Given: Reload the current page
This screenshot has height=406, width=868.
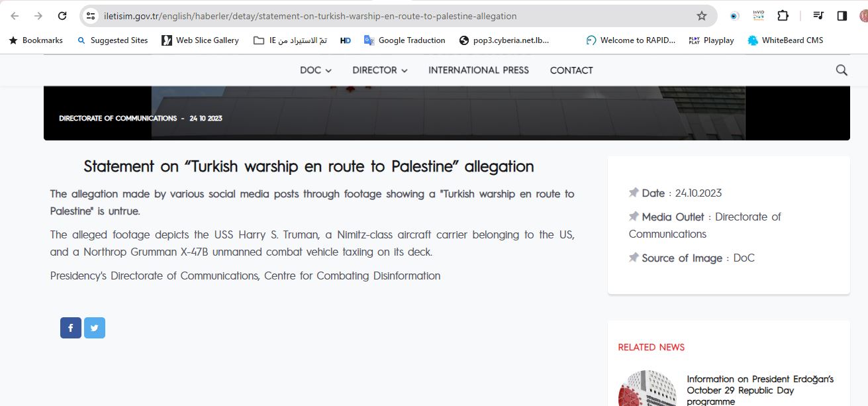Looking at the screenshot, I should (62, 16).
